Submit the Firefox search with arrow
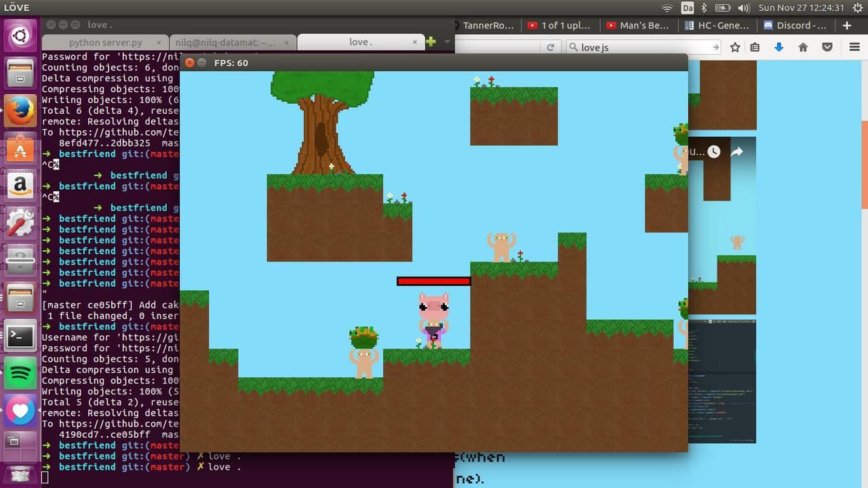The width and height of the screenshot is (868, 488). tap(715, 47)
